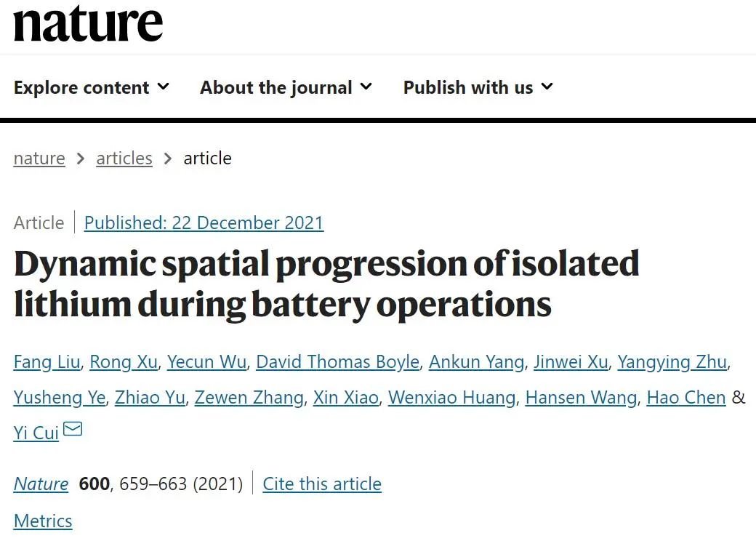Open the articles breadcrumb link
The image size is (756, 541).
tap(124, 158)
